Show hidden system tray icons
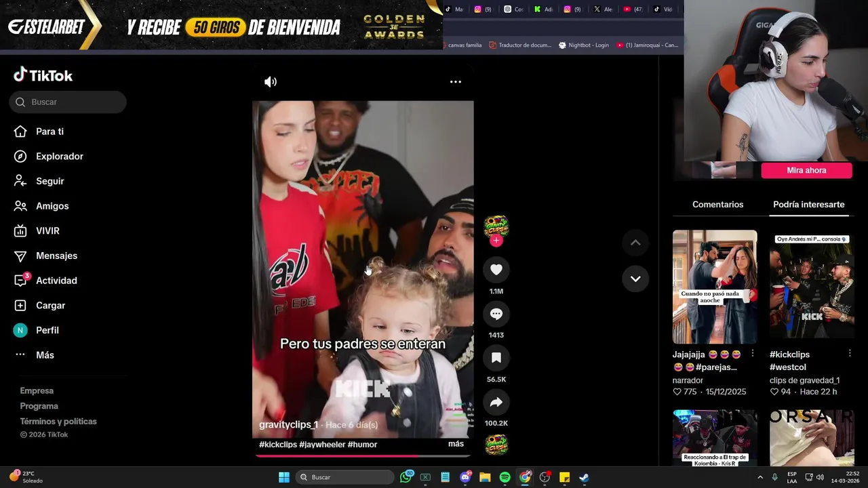Screen dimensions: 868x488 pyautogui.click(x=760, y=477)
